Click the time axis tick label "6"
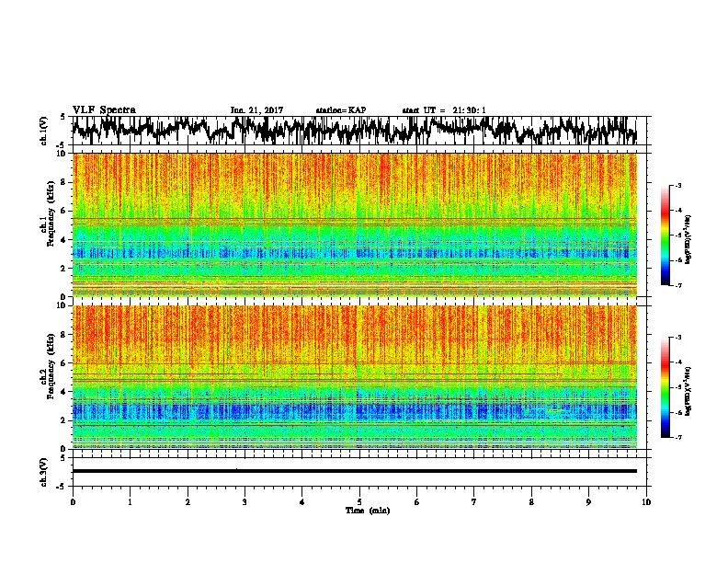Screen dimensions: 728x563 click(x=417, y=502)
